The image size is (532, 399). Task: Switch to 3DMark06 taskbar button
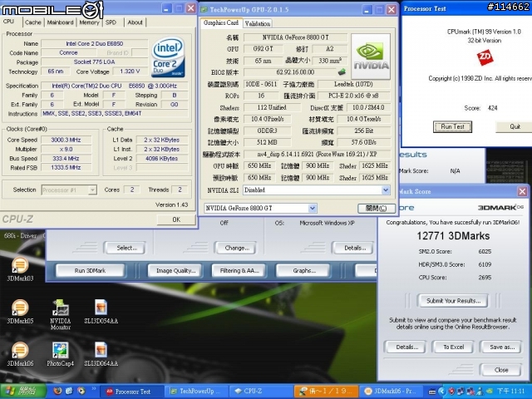(390, 392)
